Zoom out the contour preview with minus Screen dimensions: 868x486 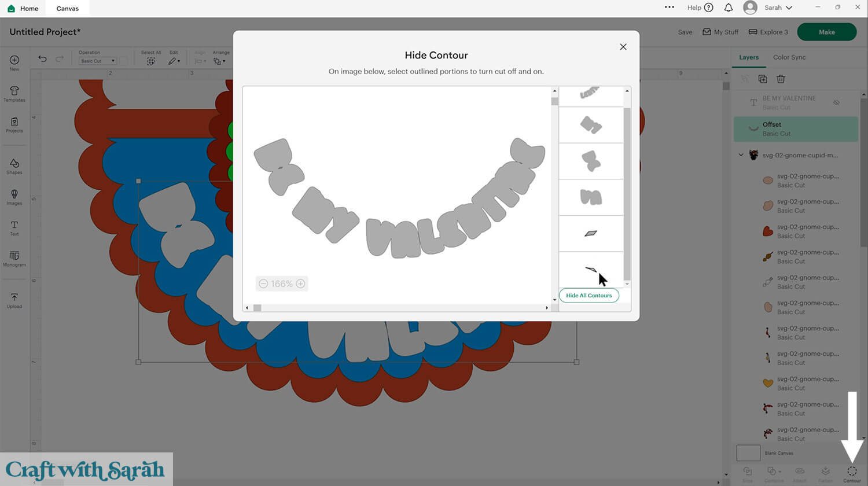point(263,283)
